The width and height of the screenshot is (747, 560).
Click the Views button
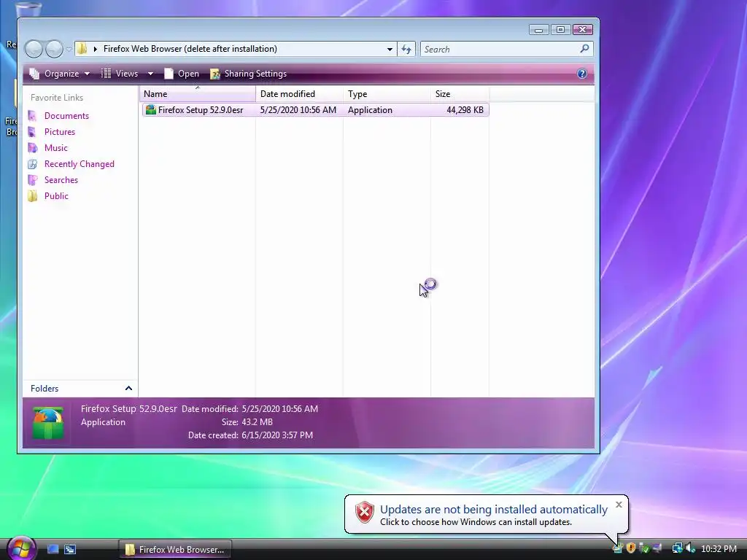120,74
